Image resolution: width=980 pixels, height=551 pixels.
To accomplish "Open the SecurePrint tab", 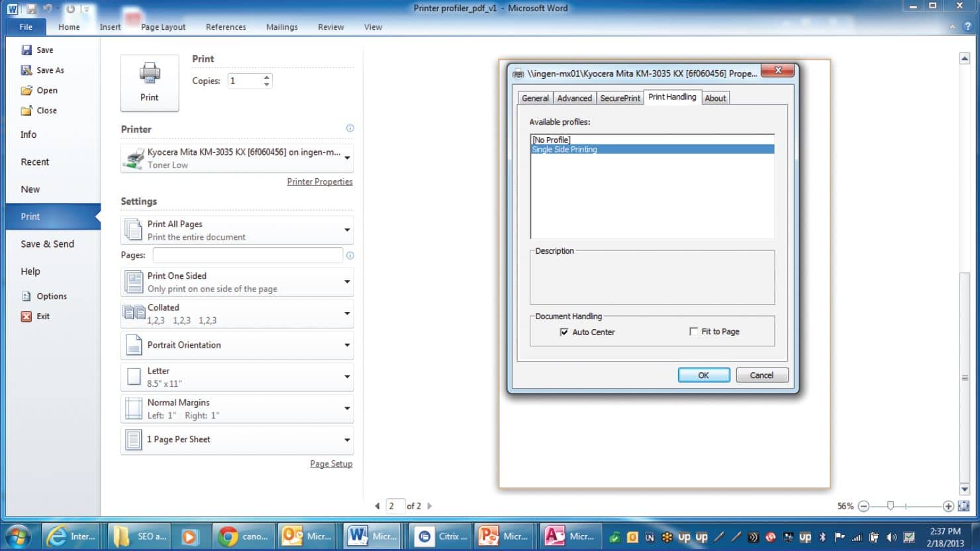I will pyautogui.click(x=620, y=98).
